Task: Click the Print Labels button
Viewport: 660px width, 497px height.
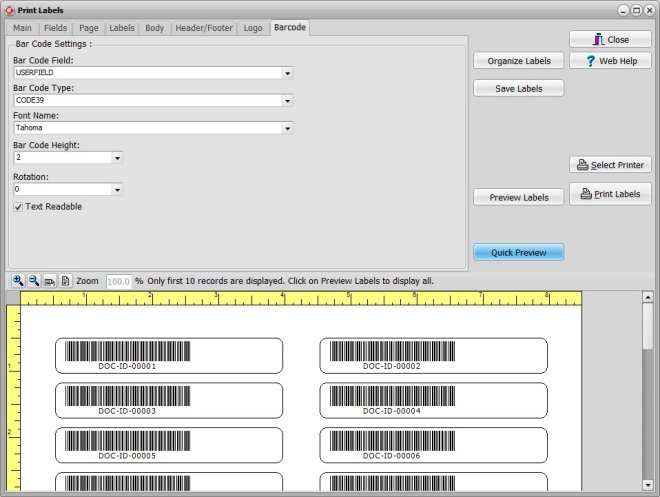Action: (610, 194)
